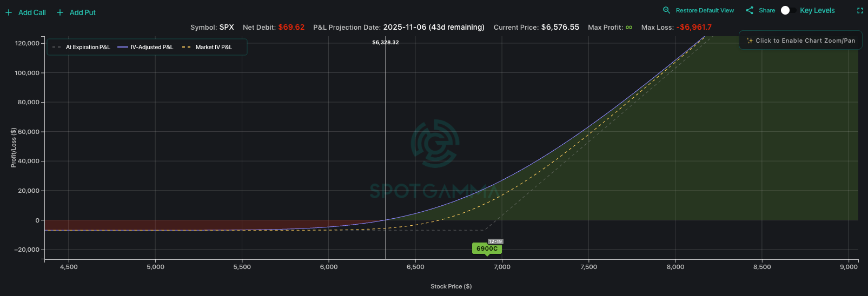Click the Share network icon

click(x=749, y=10)
